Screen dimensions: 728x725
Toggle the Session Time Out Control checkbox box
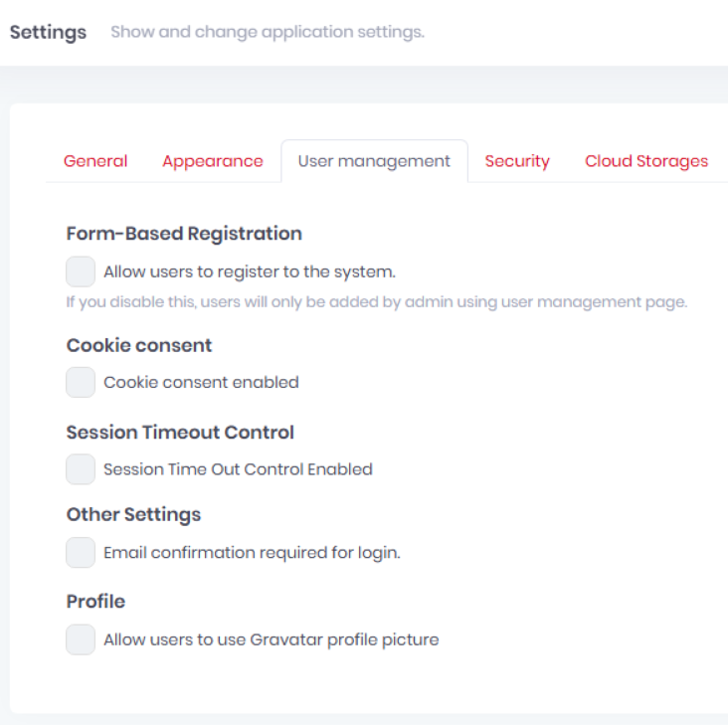(81, 469)
